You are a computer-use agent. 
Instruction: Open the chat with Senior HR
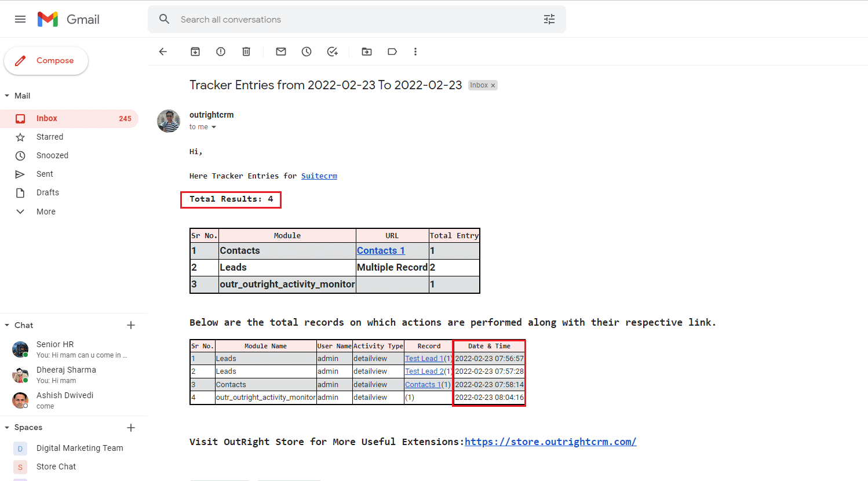[74, 349]
